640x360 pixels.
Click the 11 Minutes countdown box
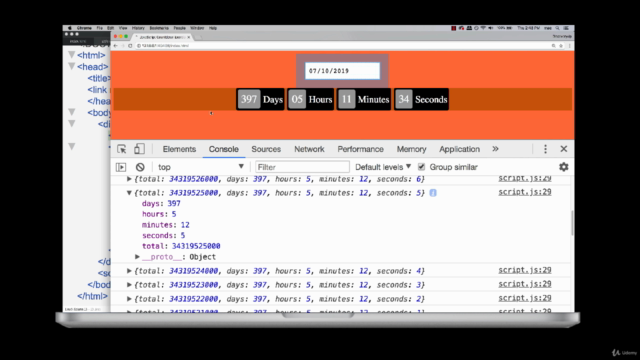point(364,99)
